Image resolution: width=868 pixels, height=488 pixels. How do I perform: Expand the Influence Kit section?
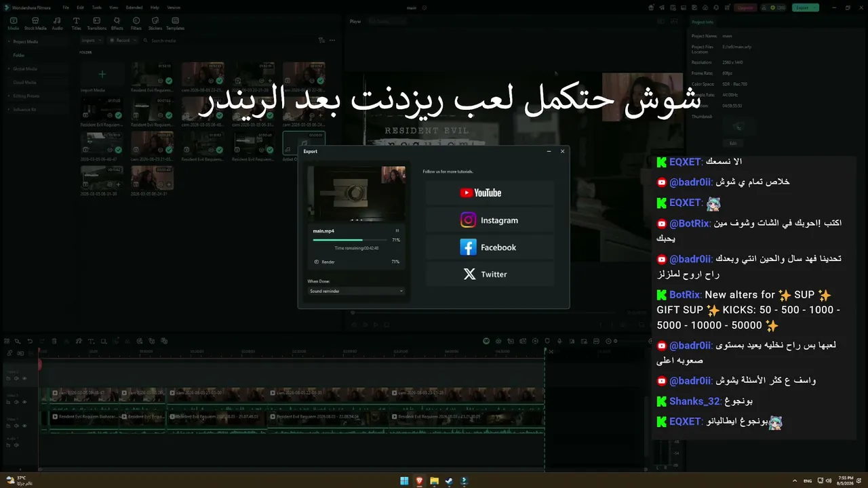[x=8, y=109]
